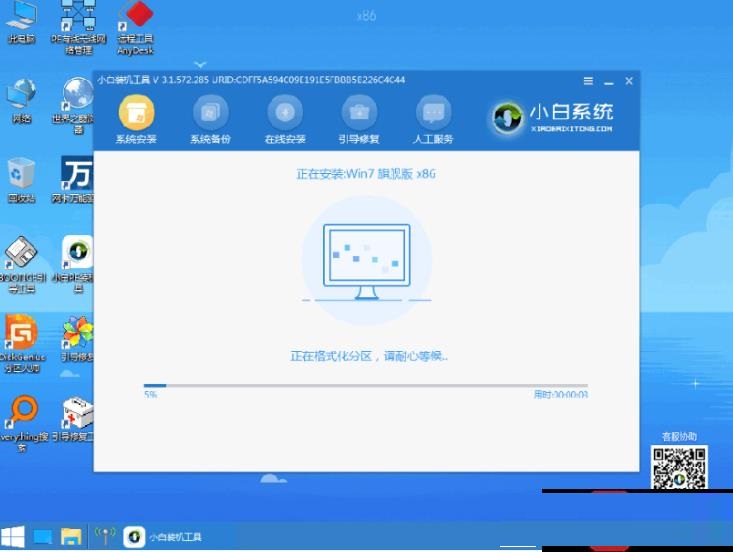The image size is (733, 552).
Task: Click the wireless network taskbar icon
Action: [105, 536]
